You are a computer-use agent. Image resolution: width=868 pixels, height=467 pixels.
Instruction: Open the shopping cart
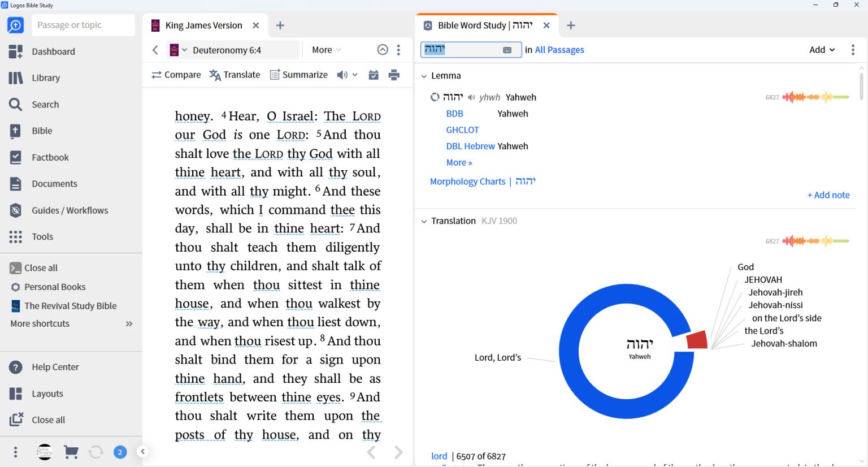71,452
